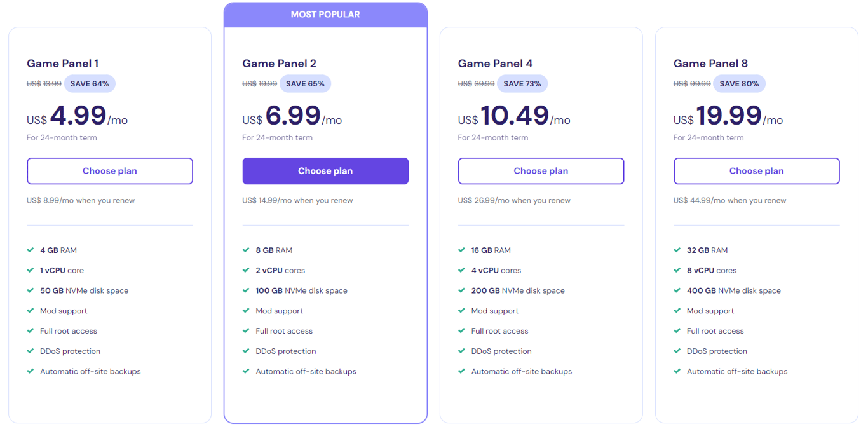
Task: Click the SAVE 64% badge
Action: [x=90, y=83]
